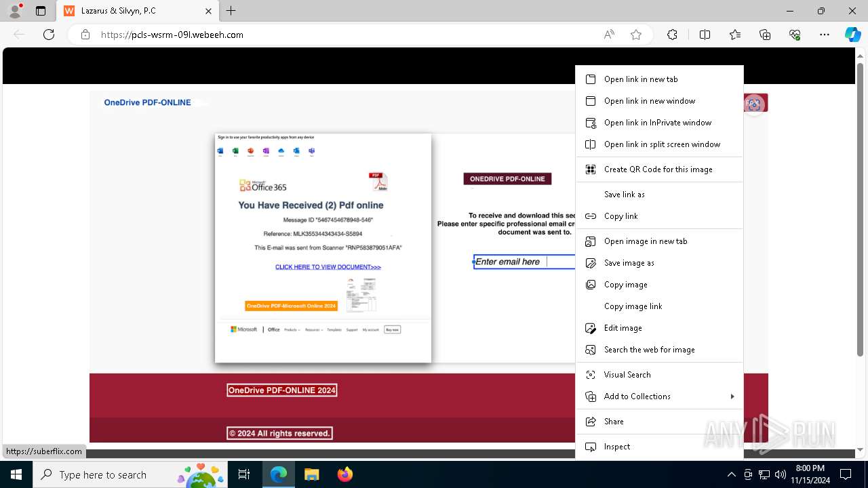This screenshot has height=488, width=868.
Task: Click the ONEDRIVE PDF-ONLINE maroon button
Action: (507, 179)
